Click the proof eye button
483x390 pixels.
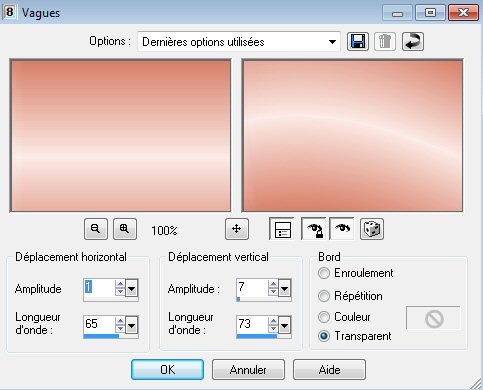click(342, 229)
